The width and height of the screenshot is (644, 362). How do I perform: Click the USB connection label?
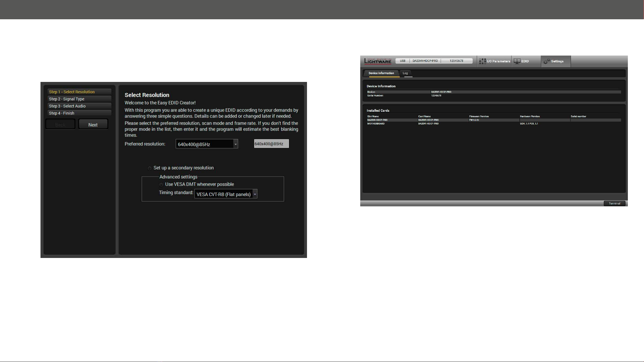click(402, 61)
